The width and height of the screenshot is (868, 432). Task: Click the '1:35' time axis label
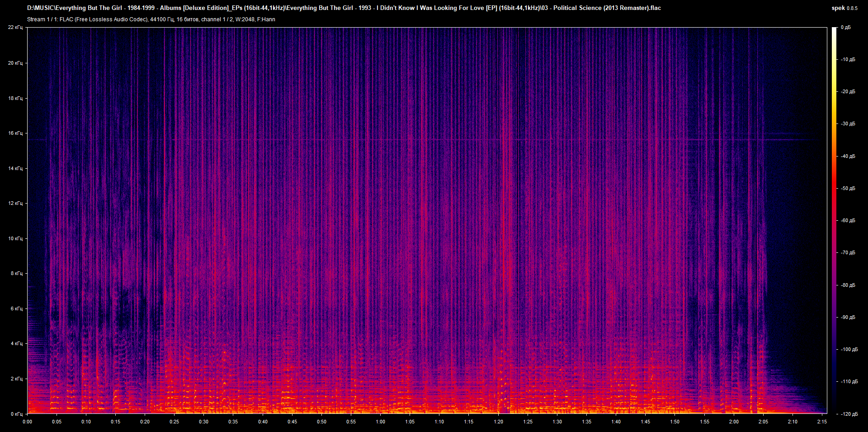point(587,422)
